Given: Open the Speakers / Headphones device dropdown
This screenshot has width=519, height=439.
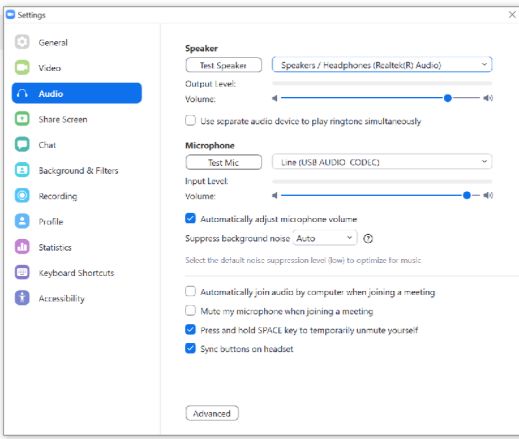Looking at the screenshot, I should coord(382,65).
